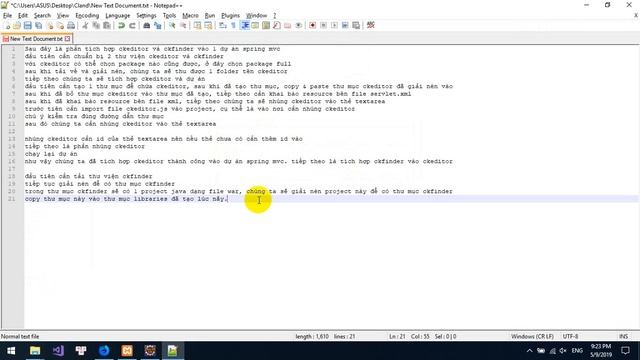The width and height of the screenshot is (640, 360).
Task: Show the Document Map panel
Action: [x=266, y=26]
